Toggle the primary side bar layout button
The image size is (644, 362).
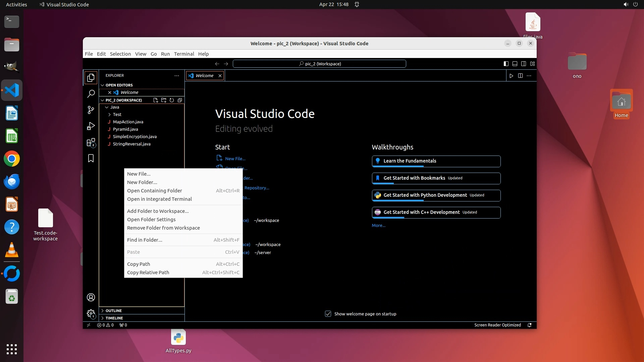506,64
